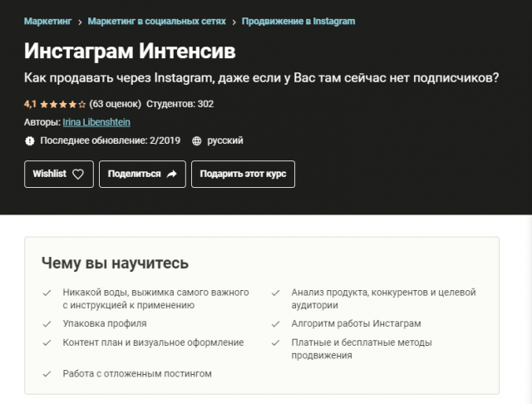Click the Чему вы научитесь heading
The image size is (532, 404).
click(115, 264)
